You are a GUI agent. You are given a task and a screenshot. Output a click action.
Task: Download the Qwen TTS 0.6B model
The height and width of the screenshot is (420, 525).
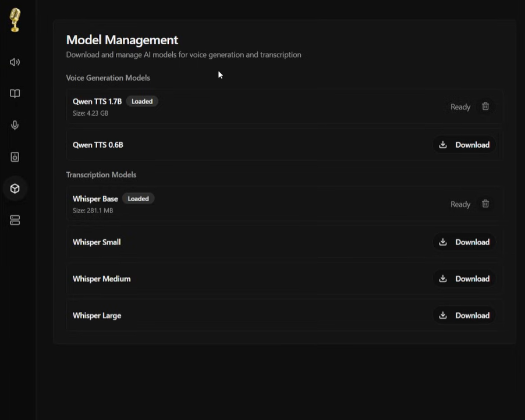click(x=464, y=145)
